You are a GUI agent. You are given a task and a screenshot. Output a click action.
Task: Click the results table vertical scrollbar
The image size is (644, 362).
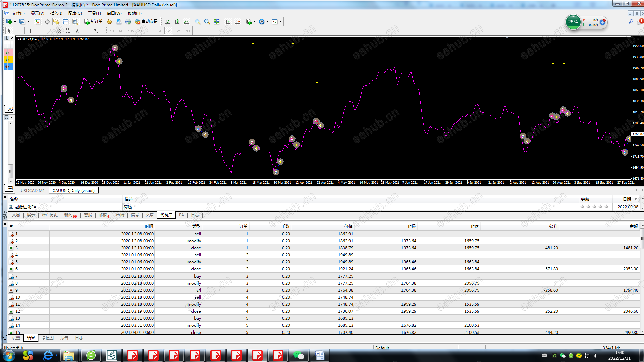pos(642,239)
